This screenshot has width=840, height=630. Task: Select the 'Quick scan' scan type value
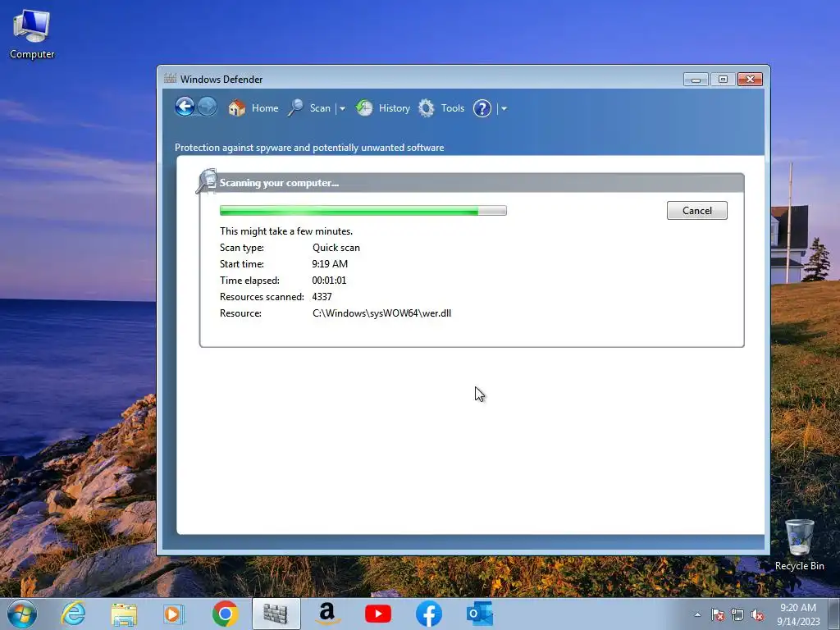[x=336, y=248]
